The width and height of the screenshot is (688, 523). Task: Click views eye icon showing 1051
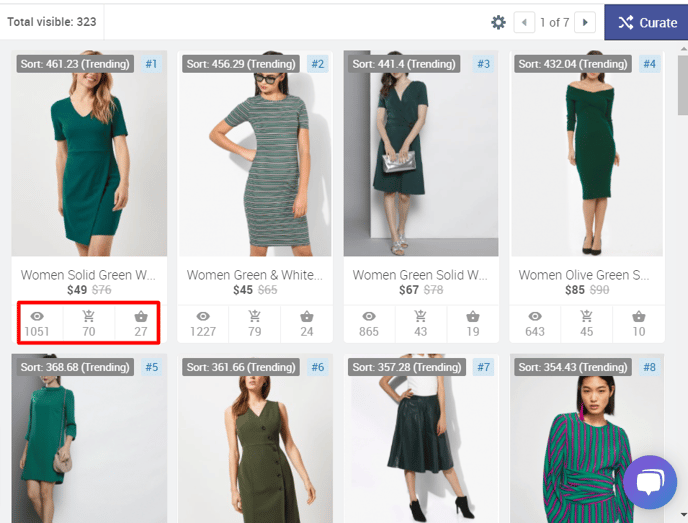point(37,316)
